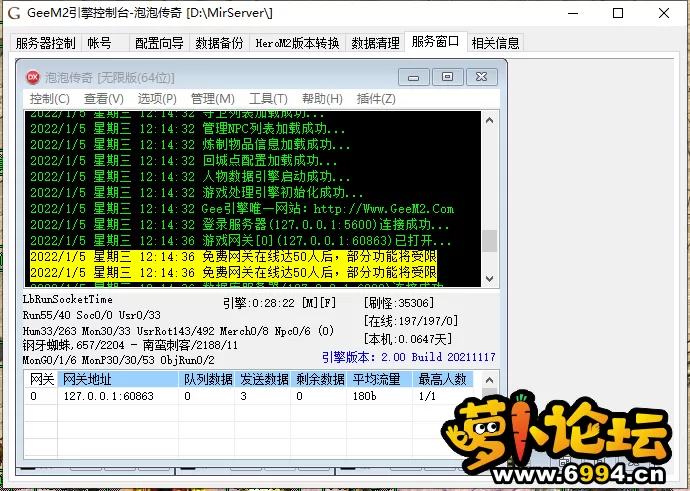
Task: Select the 服务窗口 tab
Action: click(x=436, y=42)
